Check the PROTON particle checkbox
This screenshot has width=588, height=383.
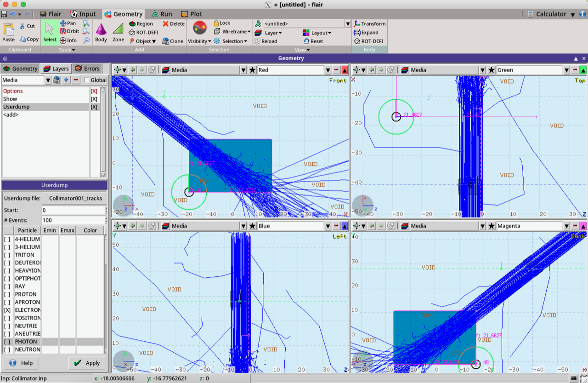coord(7,294)
